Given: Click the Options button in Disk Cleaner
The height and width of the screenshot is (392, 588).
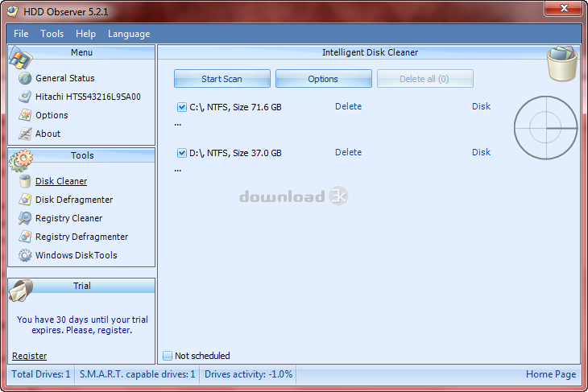Looking at the screenshot, I should tap(324, 79).
